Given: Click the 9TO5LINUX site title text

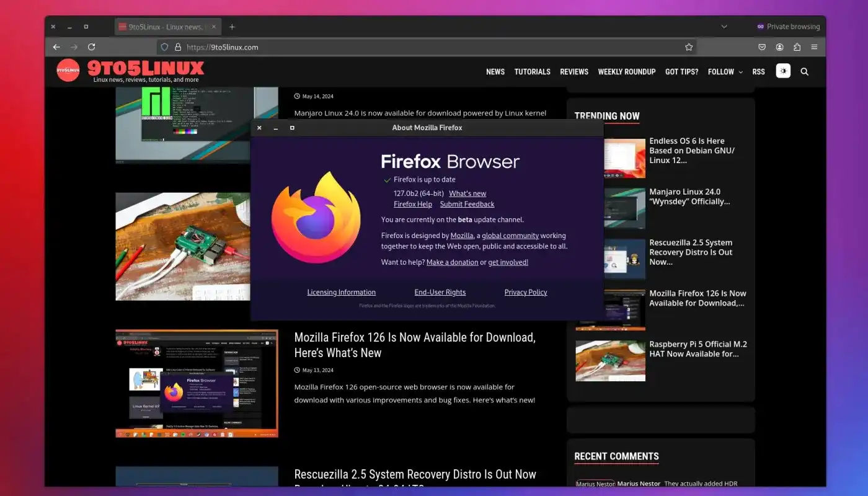Looking at the screenshot, I should tap(146, 68).
